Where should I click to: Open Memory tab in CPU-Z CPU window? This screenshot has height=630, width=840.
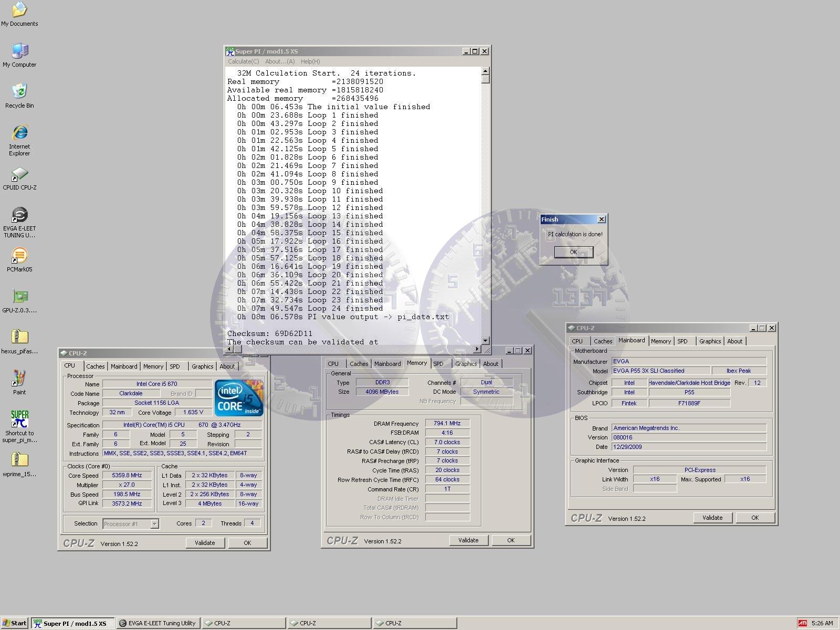[x=153, y=366]
